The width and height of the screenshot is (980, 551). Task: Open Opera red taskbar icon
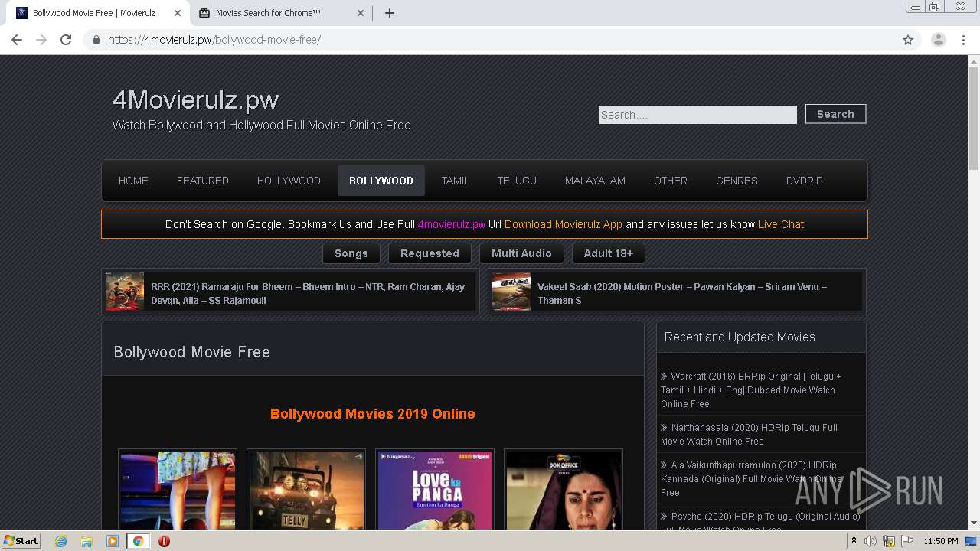164,541
